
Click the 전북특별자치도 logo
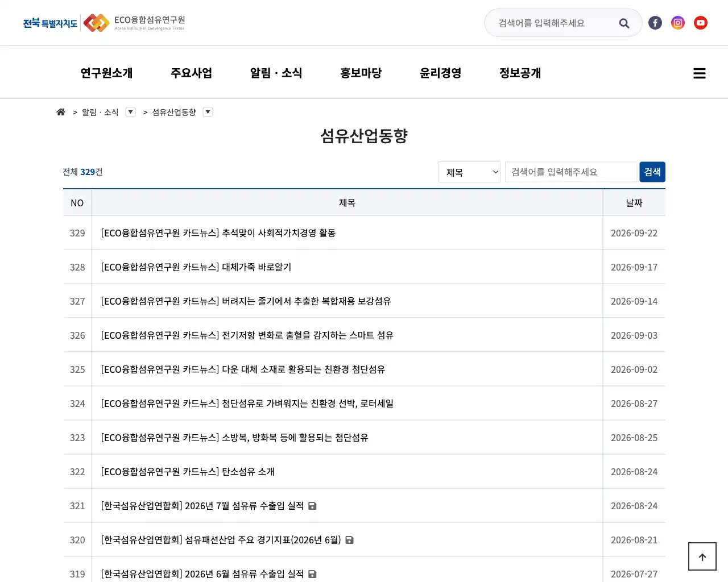50,23
